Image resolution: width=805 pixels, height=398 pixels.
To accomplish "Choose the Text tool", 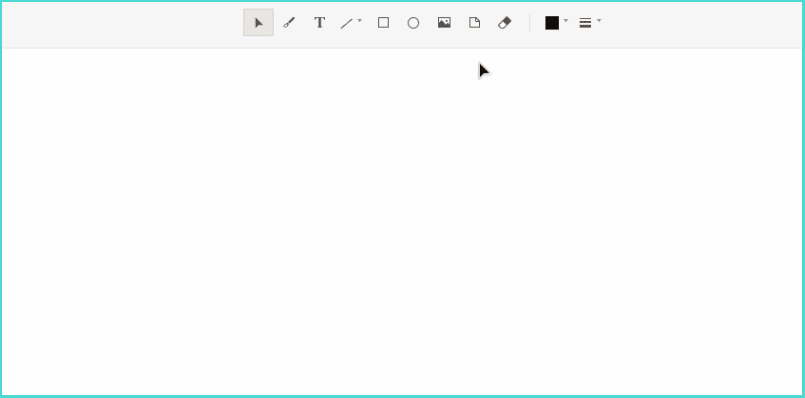I will point(319,23).
